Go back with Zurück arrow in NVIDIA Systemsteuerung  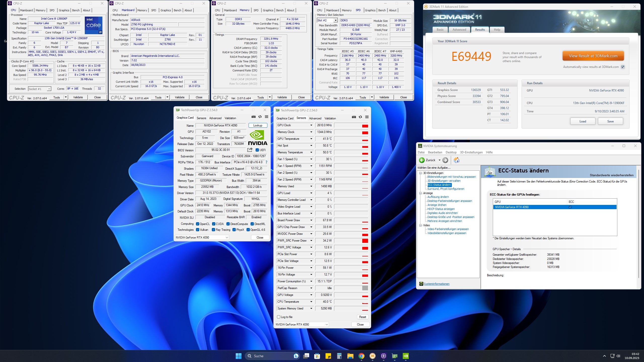pos(422,160)
